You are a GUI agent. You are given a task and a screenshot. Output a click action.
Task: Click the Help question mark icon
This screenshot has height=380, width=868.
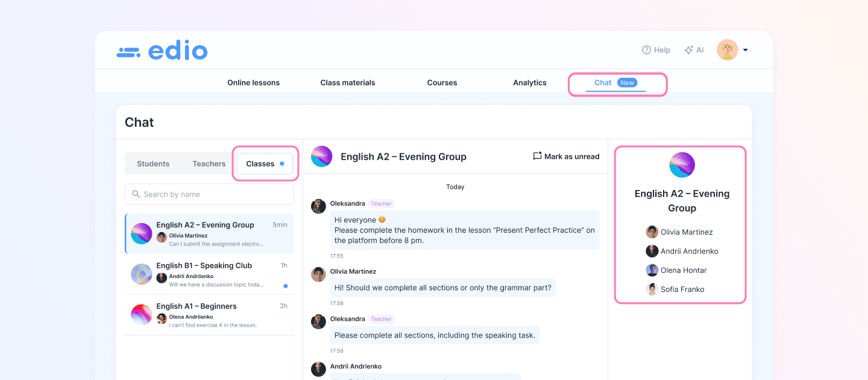(647, 49)
